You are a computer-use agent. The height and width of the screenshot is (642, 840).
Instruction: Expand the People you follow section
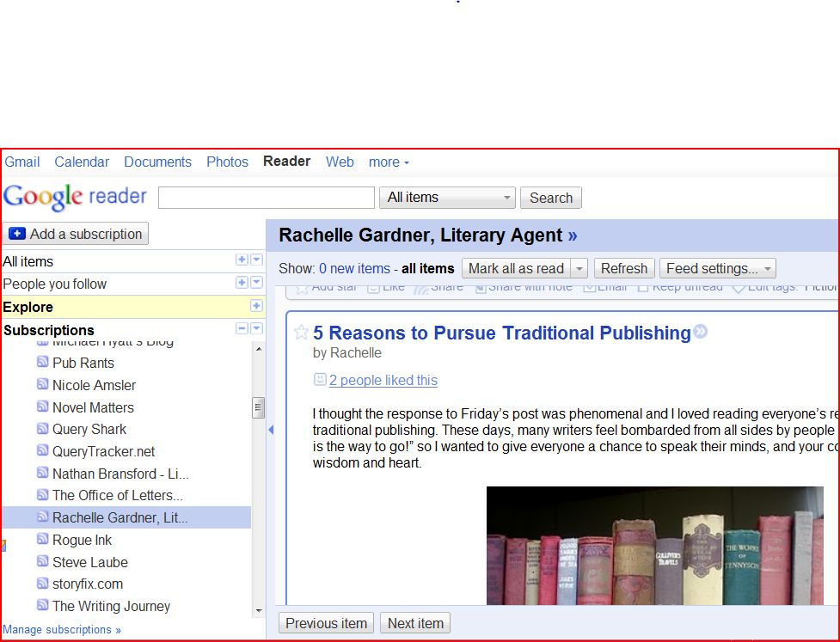coord(242,283)
